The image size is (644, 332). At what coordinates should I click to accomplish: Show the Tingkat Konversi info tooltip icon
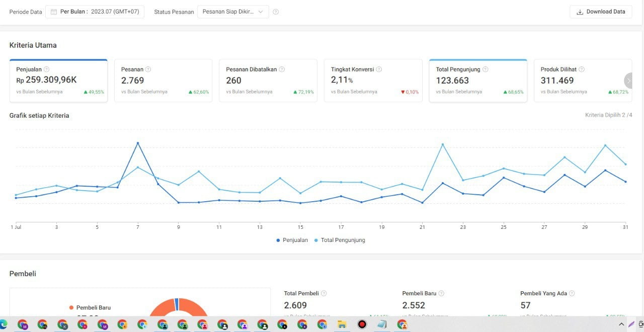(379, 69)
